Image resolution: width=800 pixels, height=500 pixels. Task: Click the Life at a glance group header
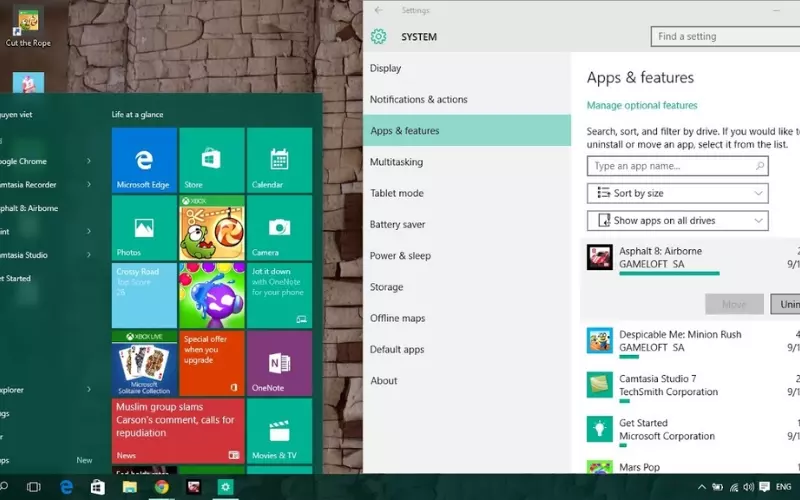pos(137,114)
